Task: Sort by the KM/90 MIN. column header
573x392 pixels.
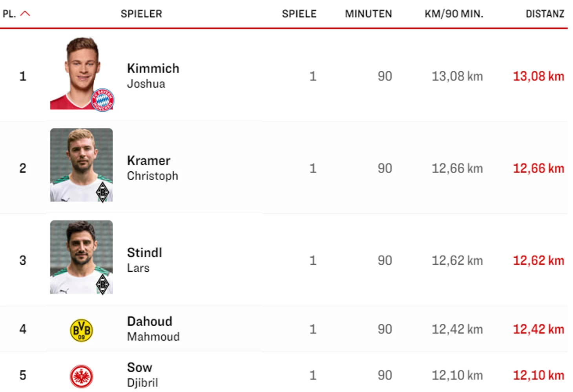Action: [x=454, y=14]
